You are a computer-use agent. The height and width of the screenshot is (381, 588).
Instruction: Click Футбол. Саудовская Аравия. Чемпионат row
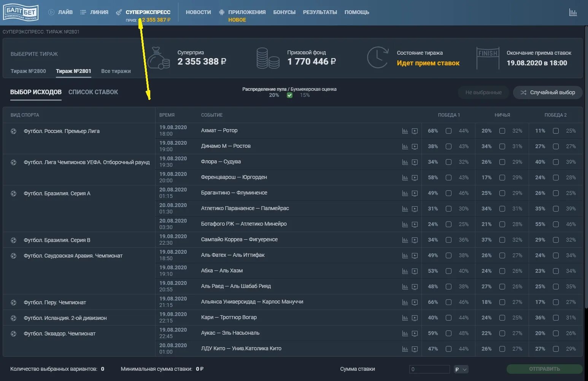point(73,256)
